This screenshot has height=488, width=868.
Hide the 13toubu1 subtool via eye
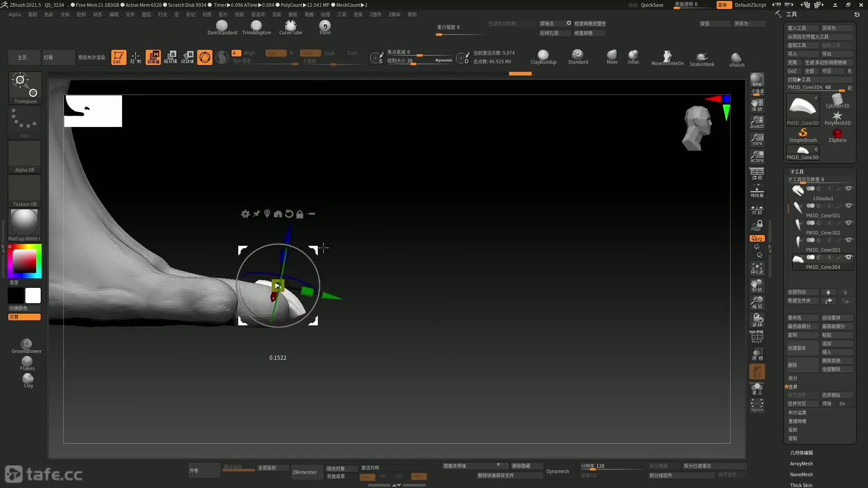(849, 188)
